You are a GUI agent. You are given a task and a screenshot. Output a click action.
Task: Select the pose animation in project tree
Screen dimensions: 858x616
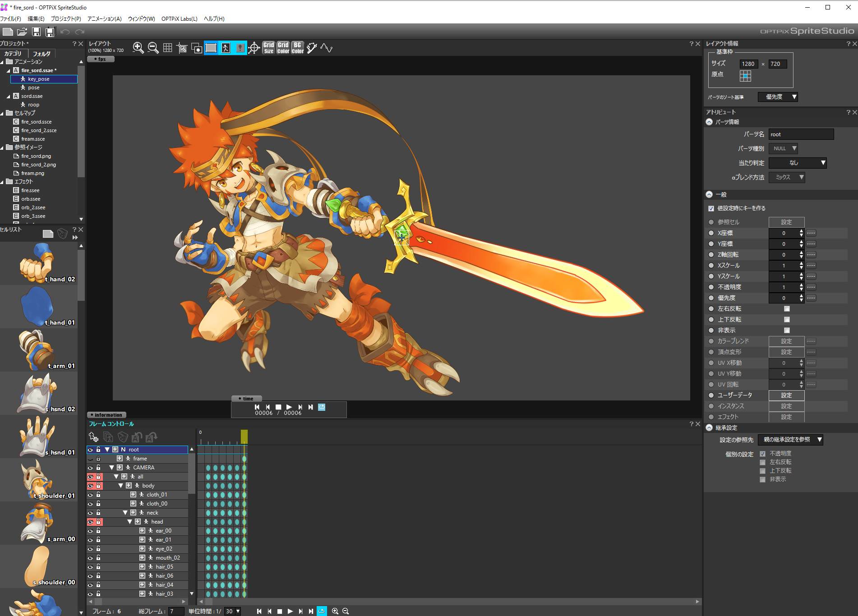pos(33,87)
